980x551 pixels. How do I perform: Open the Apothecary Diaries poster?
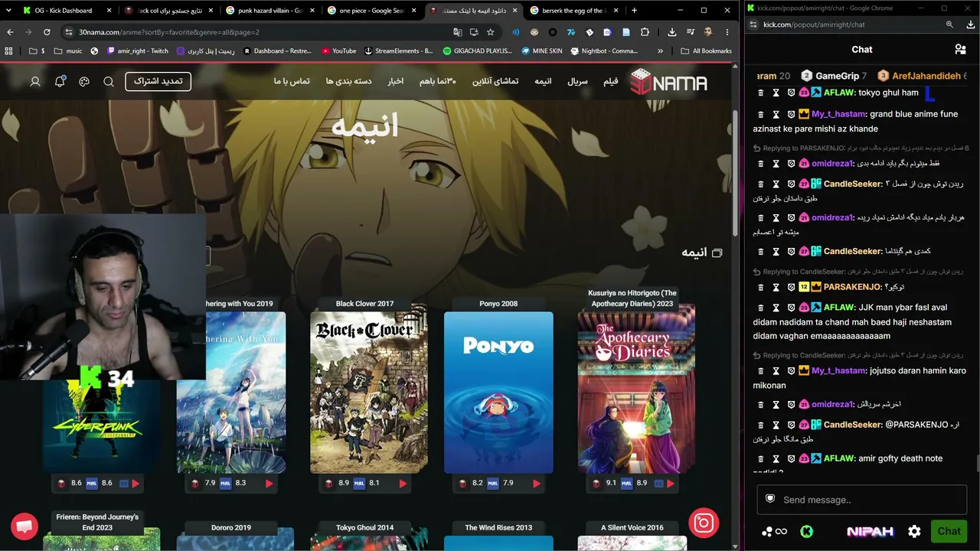pos(632,393)
